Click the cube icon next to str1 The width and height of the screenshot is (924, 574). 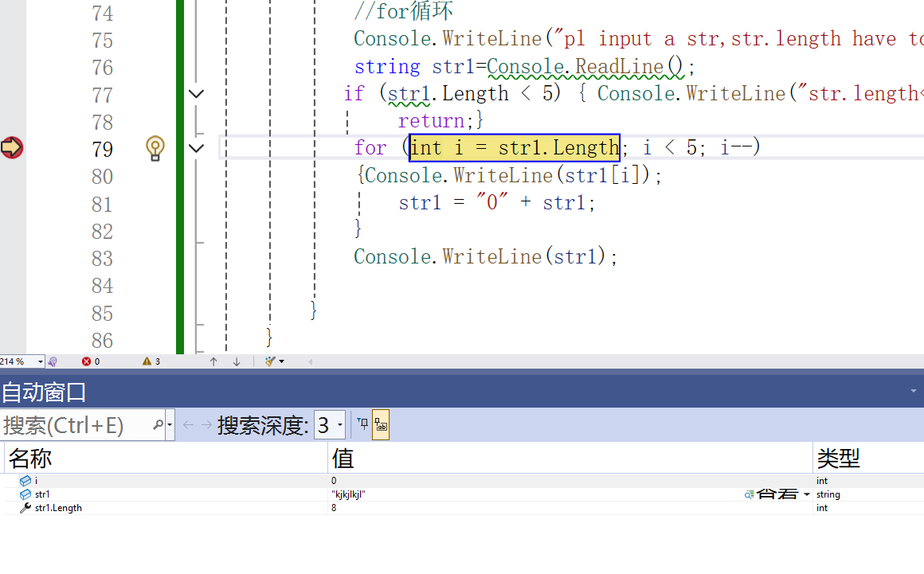(x=25, y=494)
